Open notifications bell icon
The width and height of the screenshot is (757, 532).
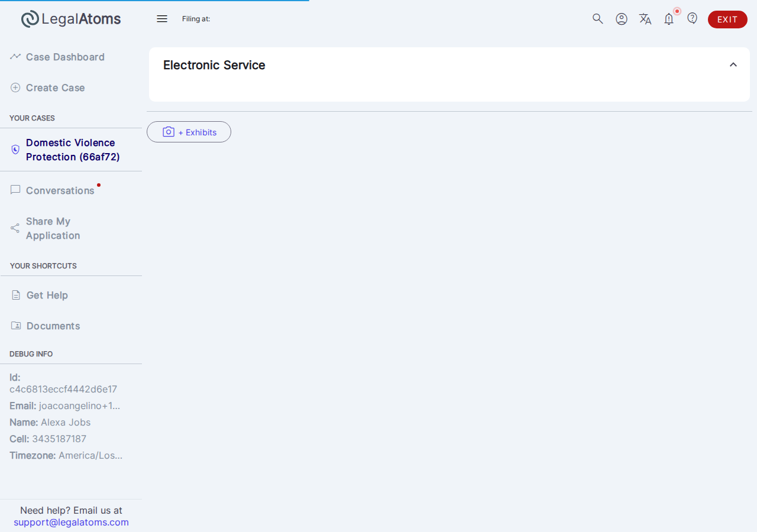pyautogui.click(x=669, y=19)
